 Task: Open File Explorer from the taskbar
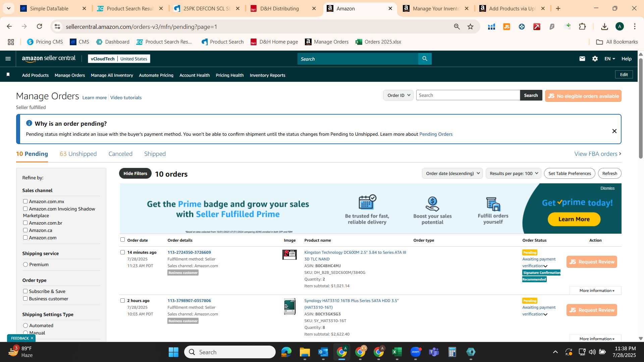coord(305,352)
